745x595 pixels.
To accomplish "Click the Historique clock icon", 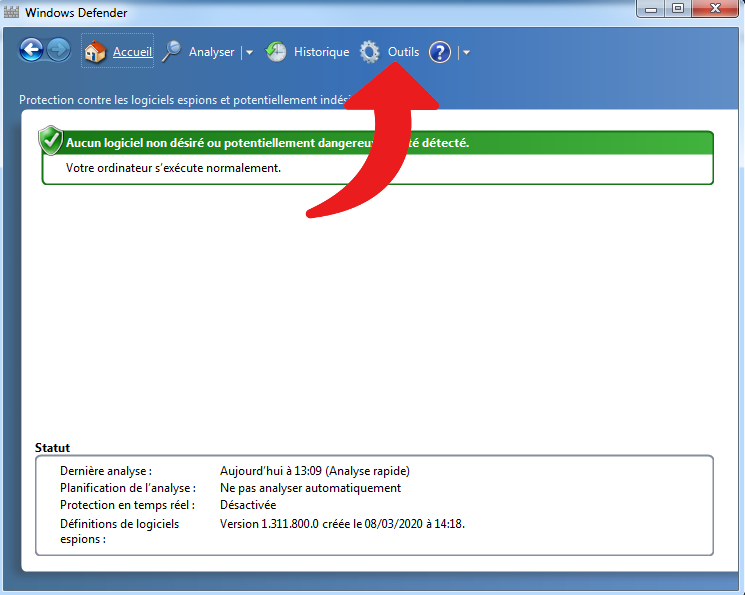I will [276, 51].
